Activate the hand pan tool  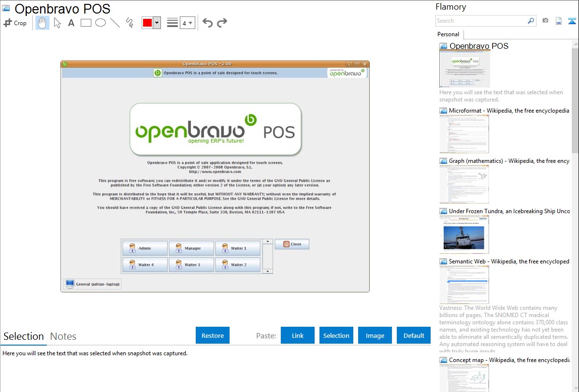pos(43,23)
